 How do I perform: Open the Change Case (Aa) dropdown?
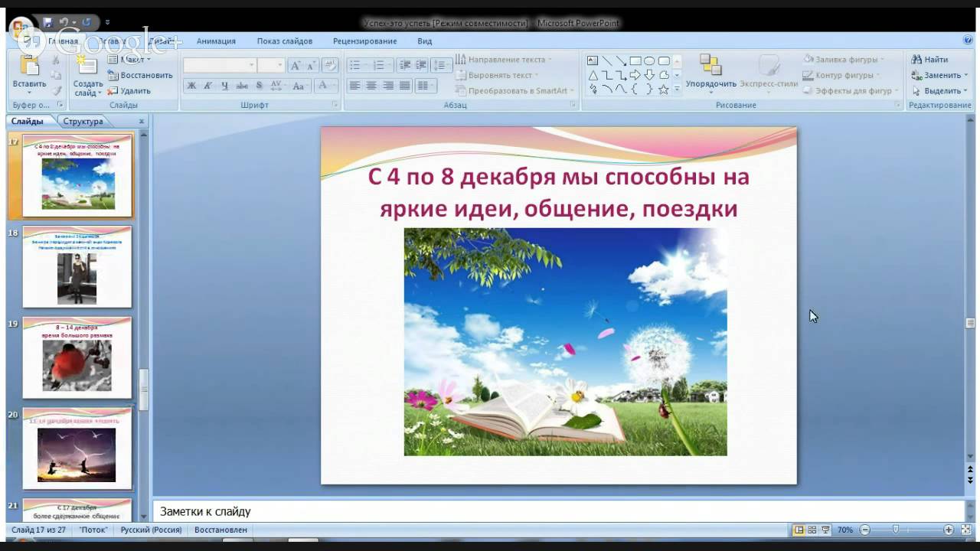click(x=300, y=85)
